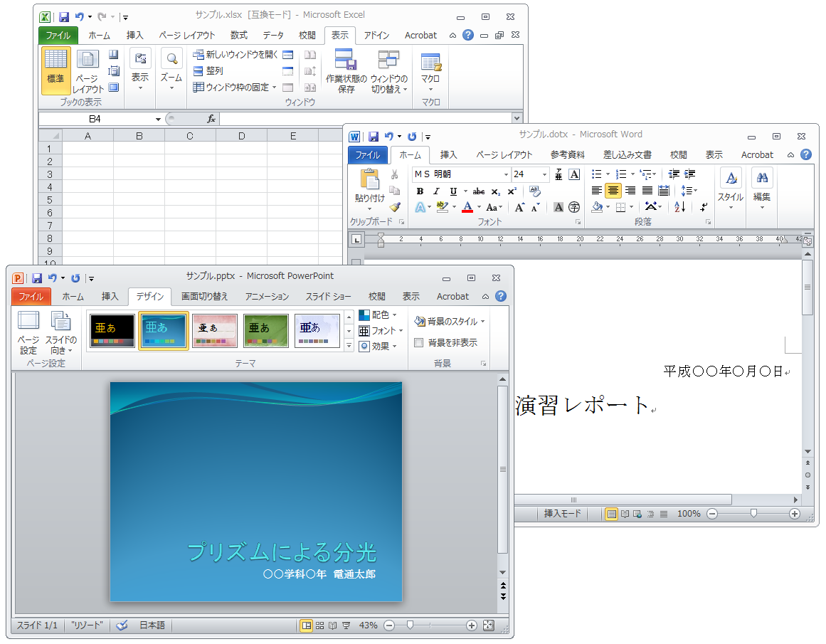This screenshot has height=644, width=826.
Task: Open Excel File (ファイル) tab
Action: pyautogui.click(x=58, y=36)
